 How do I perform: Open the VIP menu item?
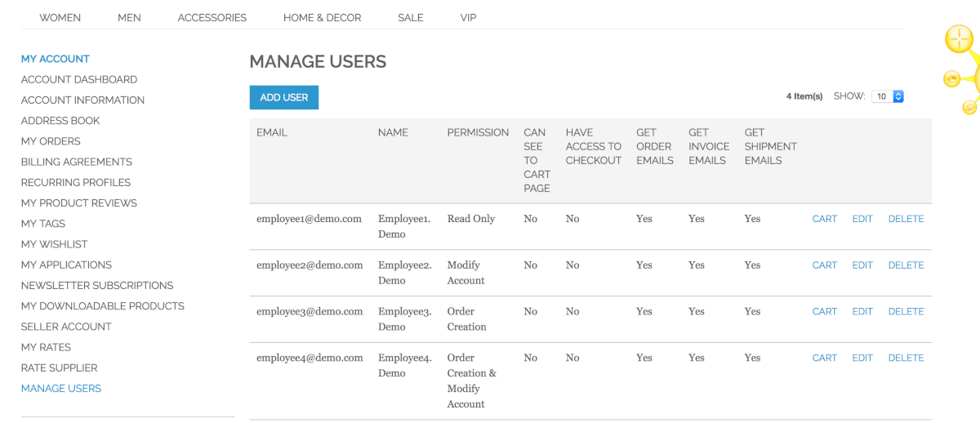468,18
